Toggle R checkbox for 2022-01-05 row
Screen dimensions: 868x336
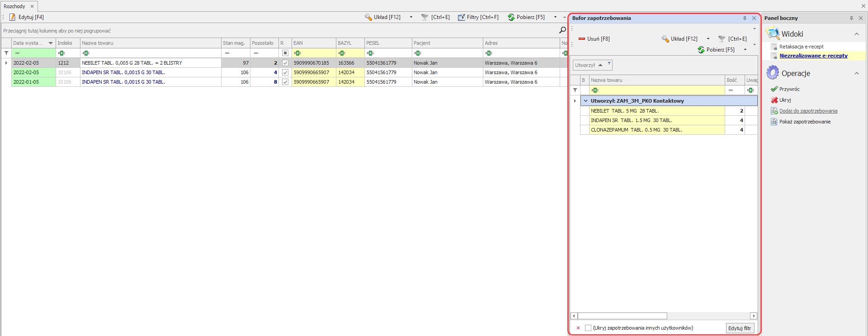(285, 82)
